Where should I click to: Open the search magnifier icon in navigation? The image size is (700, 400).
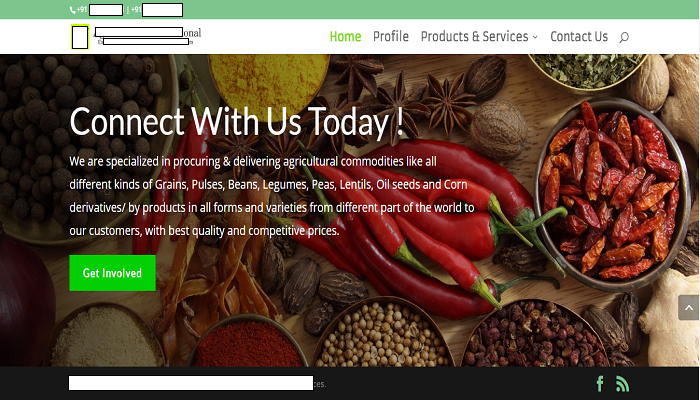point(624,37)
